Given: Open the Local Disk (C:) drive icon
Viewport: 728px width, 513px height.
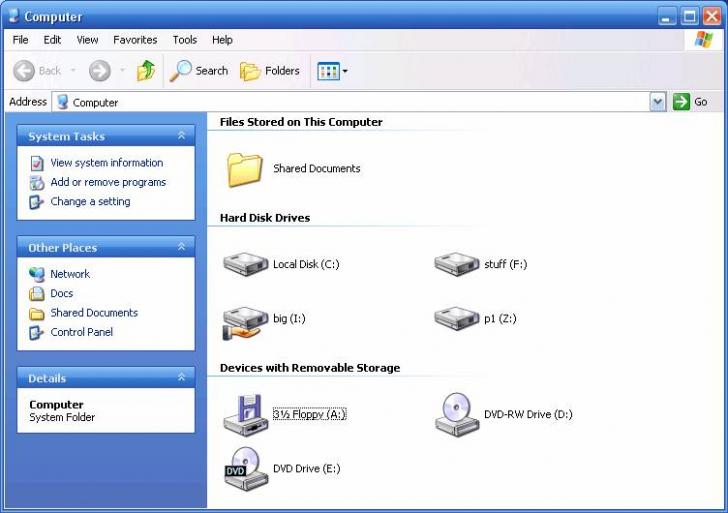Looking at the screenshot, I should (x=244, y=264).
